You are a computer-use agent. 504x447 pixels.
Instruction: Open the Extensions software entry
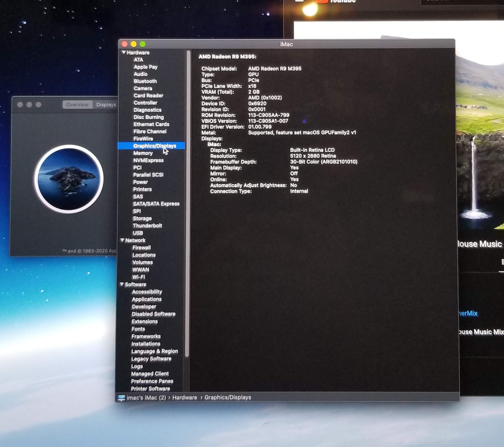[144, 321]
